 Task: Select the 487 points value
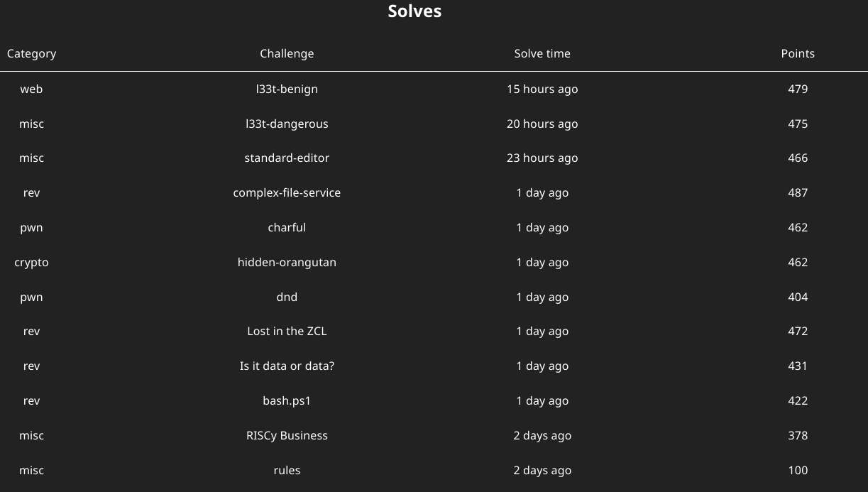(798, 192)
